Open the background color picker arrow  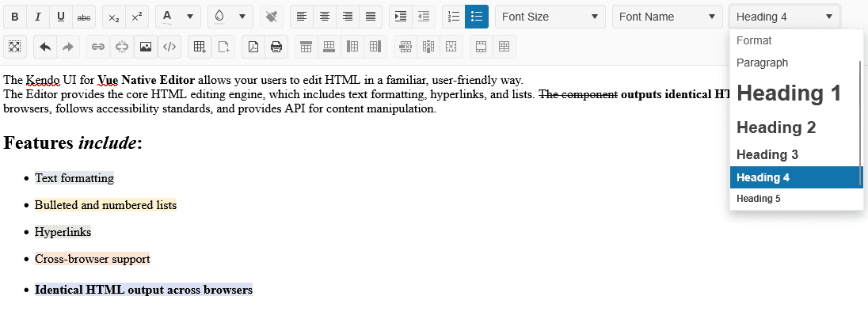242,17
